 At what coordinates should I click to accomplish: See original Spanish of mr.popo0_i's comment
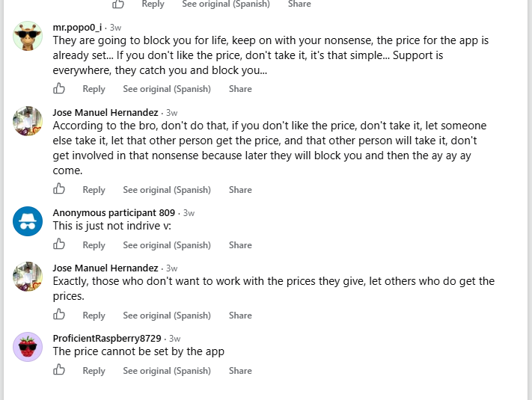[167, 89]
